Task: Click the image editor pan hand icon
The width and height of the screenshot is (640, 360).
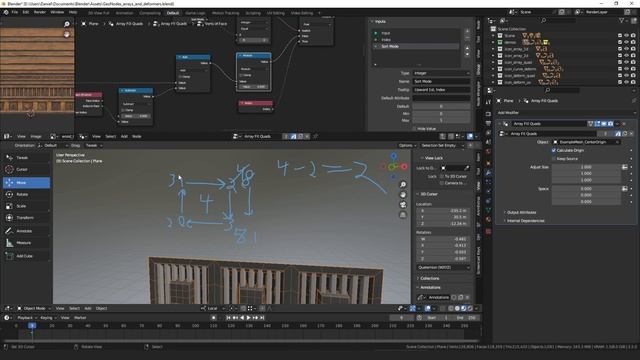Action: (67, 35)
